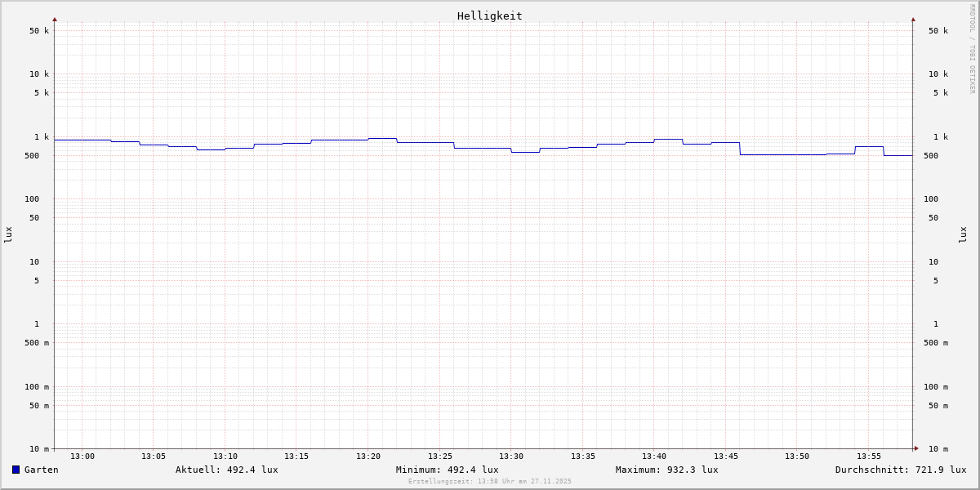Viewport: 980px width, 490px height.
Task: Click the Minimum: 492.4 lux statistic
Action: 447,470
